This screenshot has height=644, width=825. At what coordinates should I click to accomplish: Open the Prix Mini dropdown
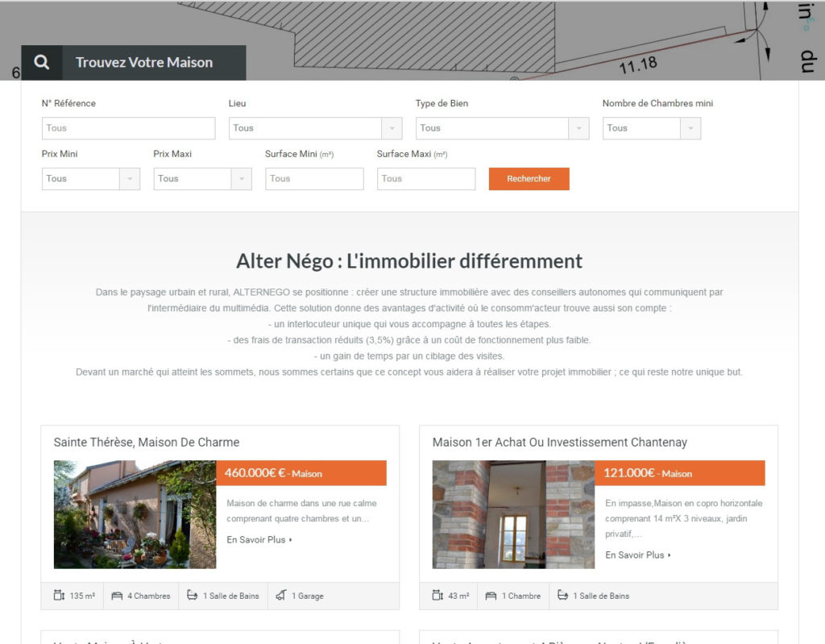click(x=90, y=178)
